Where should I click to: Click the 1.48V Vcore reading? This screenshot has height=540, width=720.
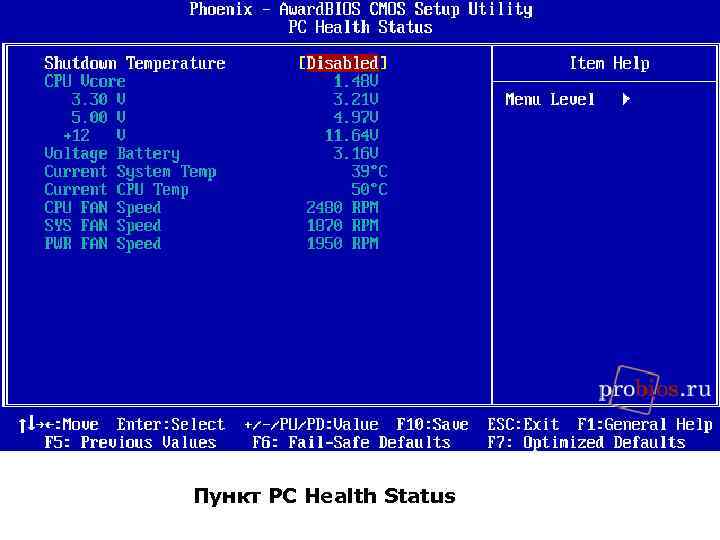pyautogui.click(x=356, y=81)
